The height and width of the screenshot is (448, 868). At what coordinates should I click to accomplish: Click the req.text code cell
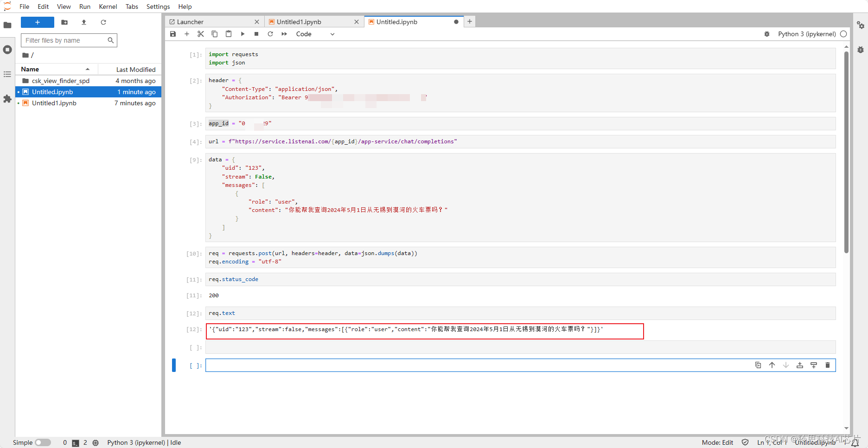pos(520,313)
